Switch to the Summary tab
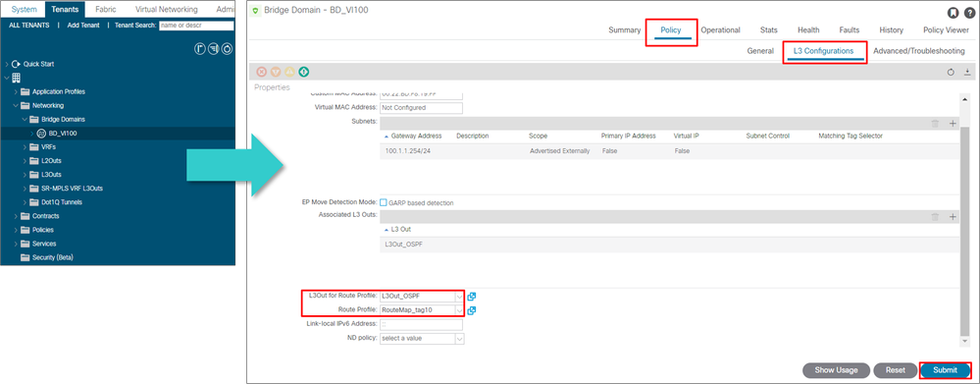 point(624,30)
